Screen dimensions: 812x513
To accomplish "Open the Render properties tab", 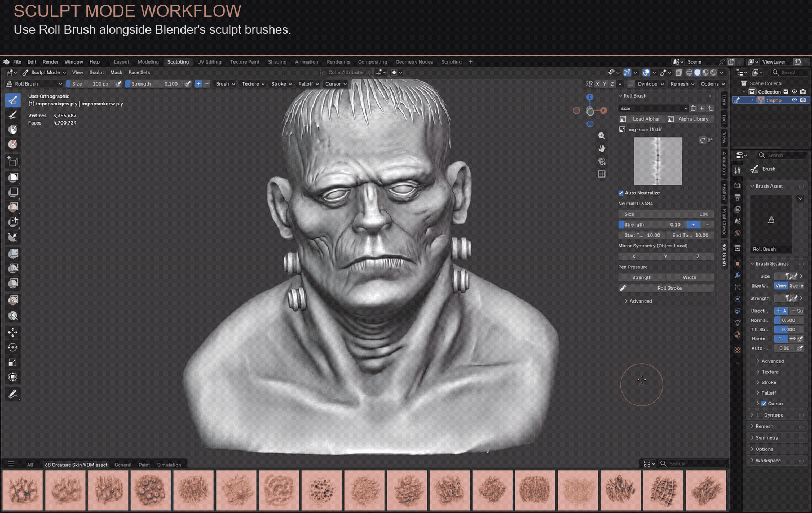I will pyautogui.click(x=737, y=185).
